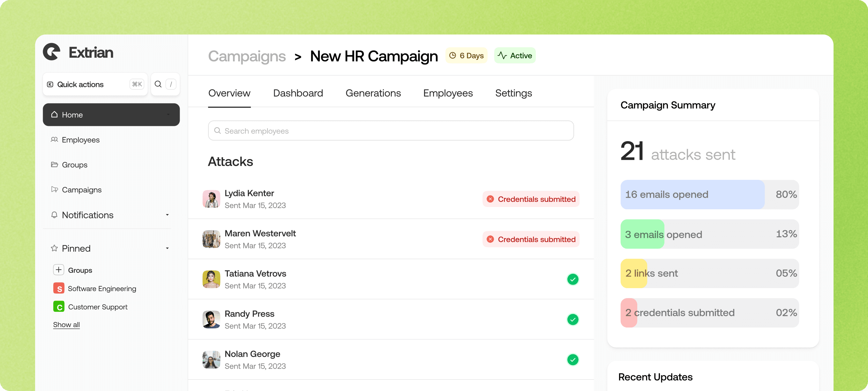868x391 pixels.
Task: Open Customer Support group green C icon
Action: pos(59,307)
